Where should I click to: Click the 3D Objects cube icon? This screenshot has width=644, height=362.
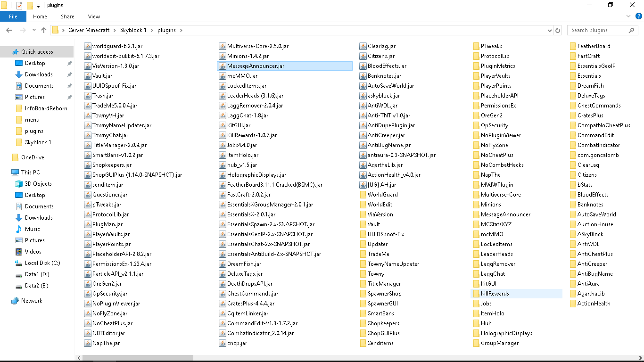coord(19,184)
